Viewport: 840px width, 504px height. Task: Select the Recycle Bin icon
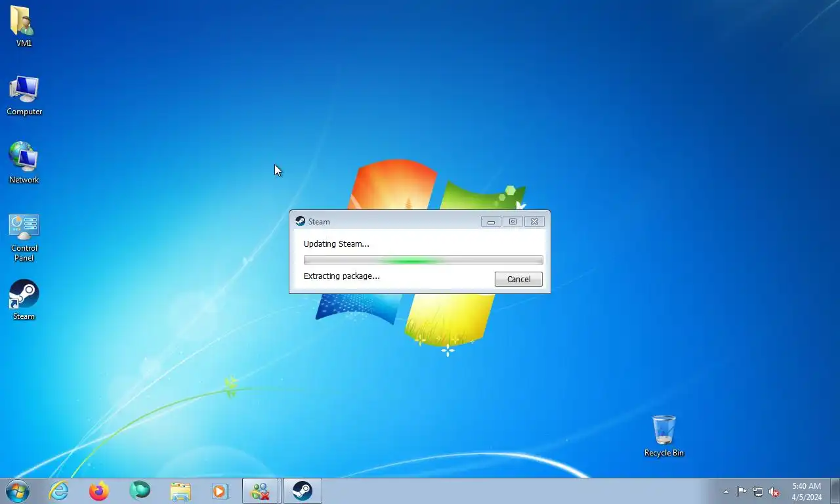click(x=663, y=436)
